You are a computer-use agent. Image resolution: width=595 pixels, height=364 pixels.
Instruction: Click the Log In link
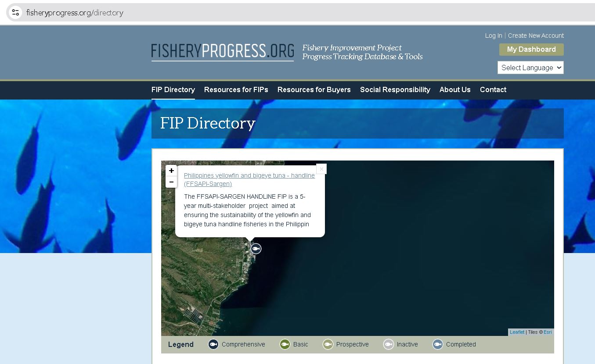493,36
